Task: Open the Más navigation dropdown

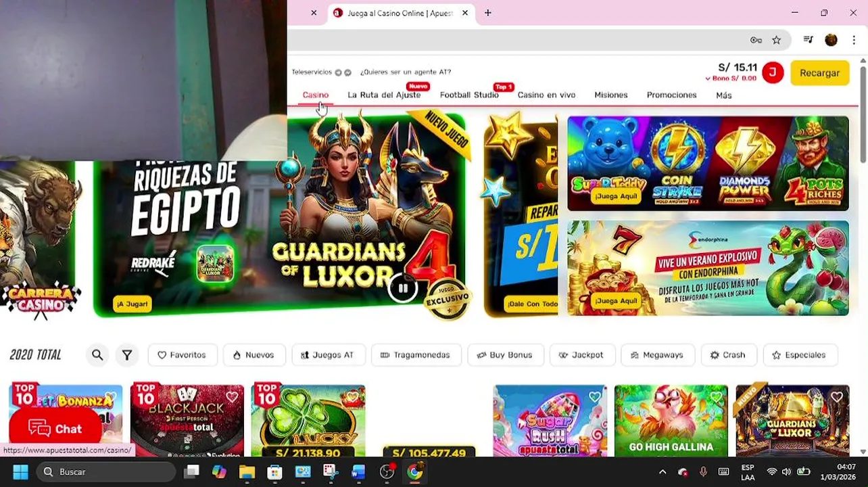Action: (x=724, y=95)
